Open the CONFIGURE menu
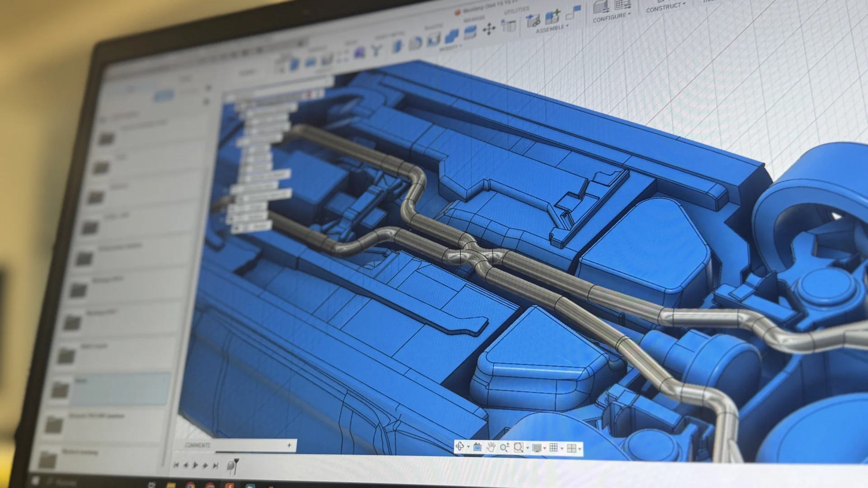868x488 pixels. [611, 17]
